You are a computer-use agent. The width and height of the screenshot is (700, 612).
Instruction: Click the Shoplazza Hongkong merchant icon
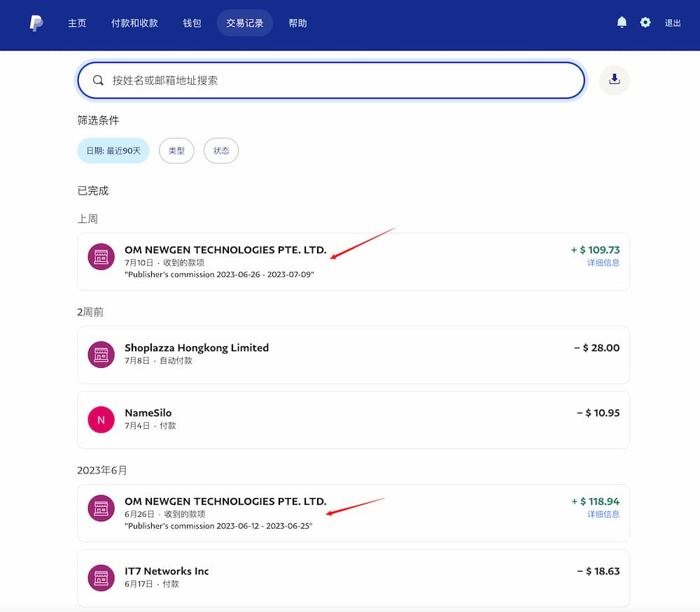(101, 354)
